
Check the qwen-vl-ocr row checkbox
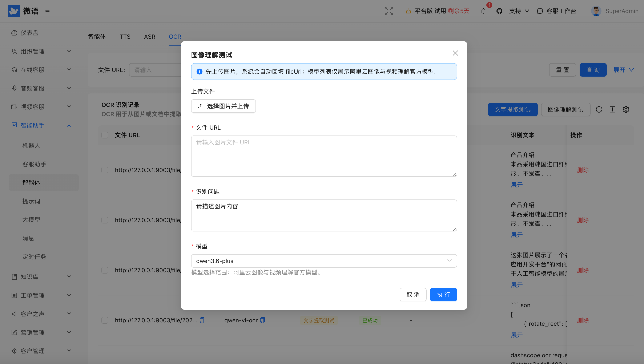[105, 320]
